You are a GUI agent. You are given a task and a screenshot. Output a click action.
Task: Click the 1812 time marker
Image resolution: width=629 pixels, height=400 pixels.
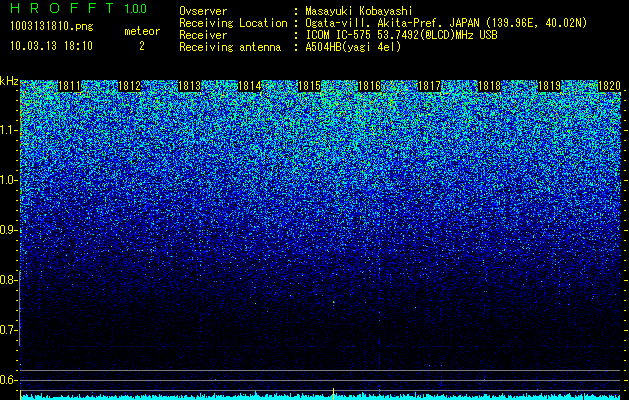(x=130, y=86)
